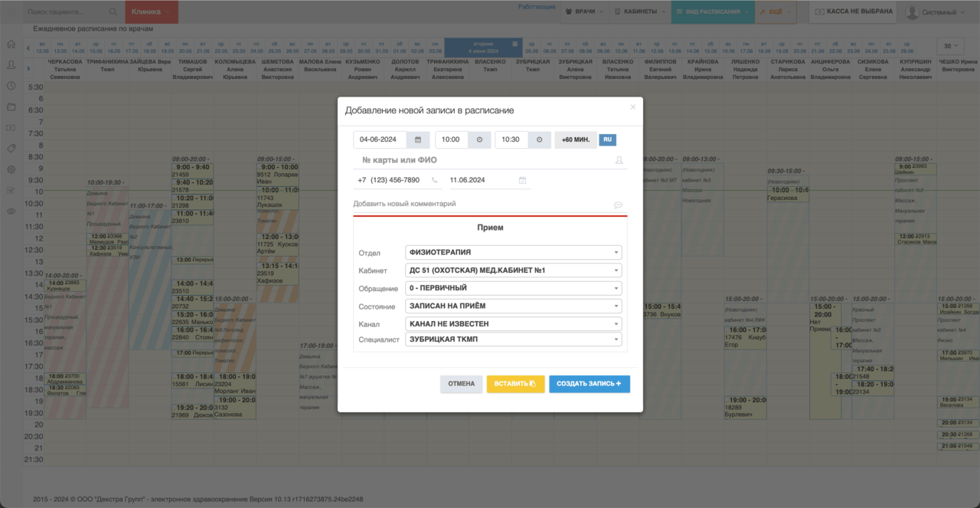
Task: Click СОЗДАТЬ ЗАПИСЬ + button
Action: pos(589,384)
